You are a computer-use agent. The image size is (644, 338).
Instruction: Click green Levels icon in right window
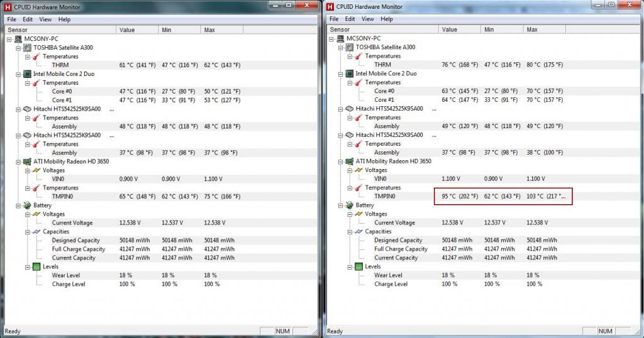358,266
